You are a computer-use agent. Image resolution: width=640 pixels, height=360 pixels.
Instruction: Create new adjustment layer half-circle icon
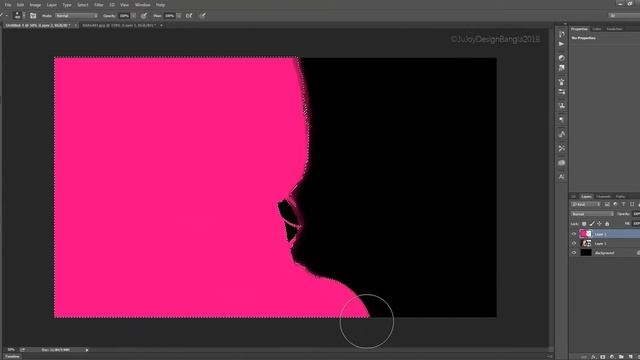pyautogui.click(x=612, y=357)
